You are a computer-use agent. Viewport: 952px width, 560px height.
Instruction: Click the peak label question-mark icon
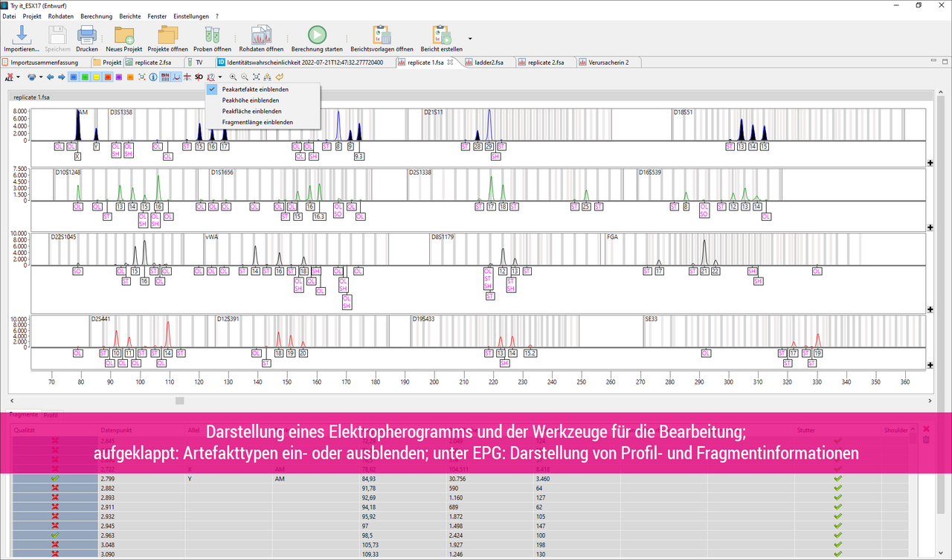click(210, 77)
